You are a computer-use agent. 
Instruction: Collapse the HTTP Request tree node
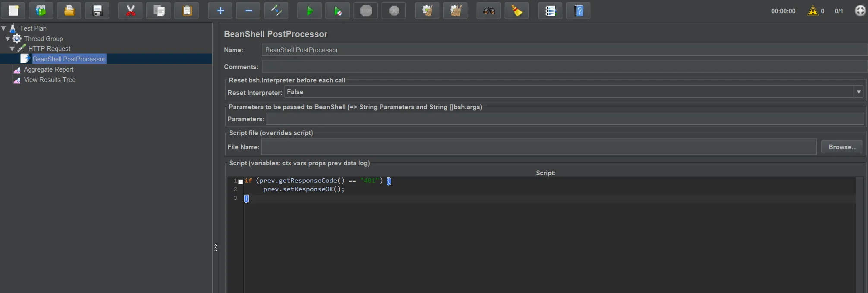(x=12, y=49)
